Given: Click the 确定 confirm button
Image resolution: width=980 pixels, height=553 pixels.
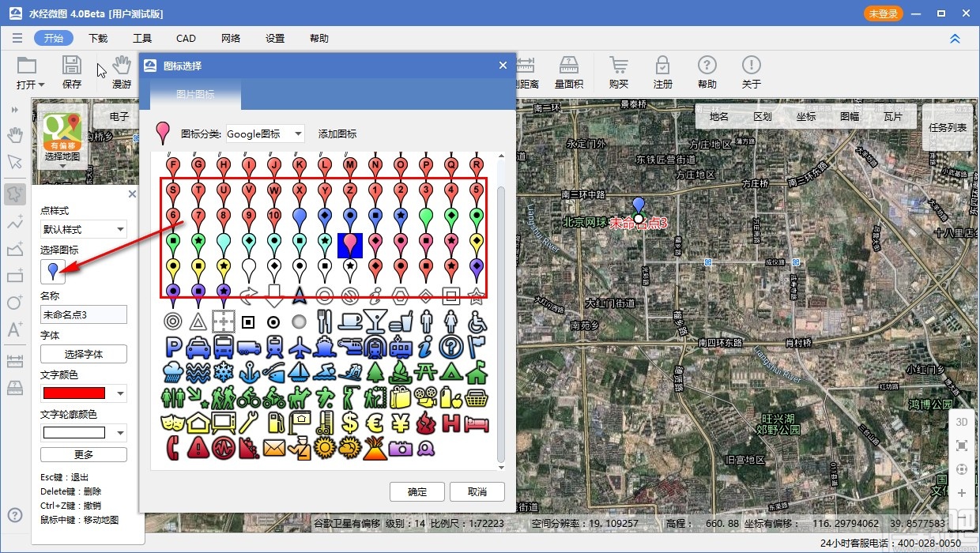Looking at the screenshot, I should click(417, 491).
